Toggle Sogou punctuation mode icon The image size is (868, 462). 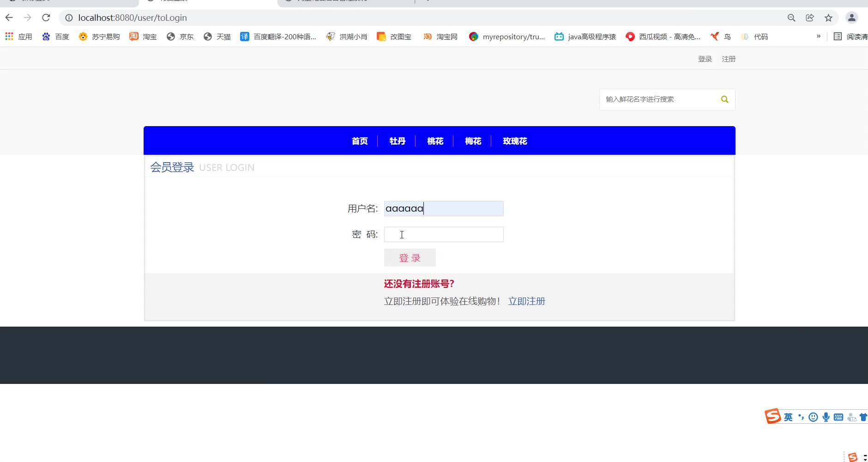click(801, 417)
